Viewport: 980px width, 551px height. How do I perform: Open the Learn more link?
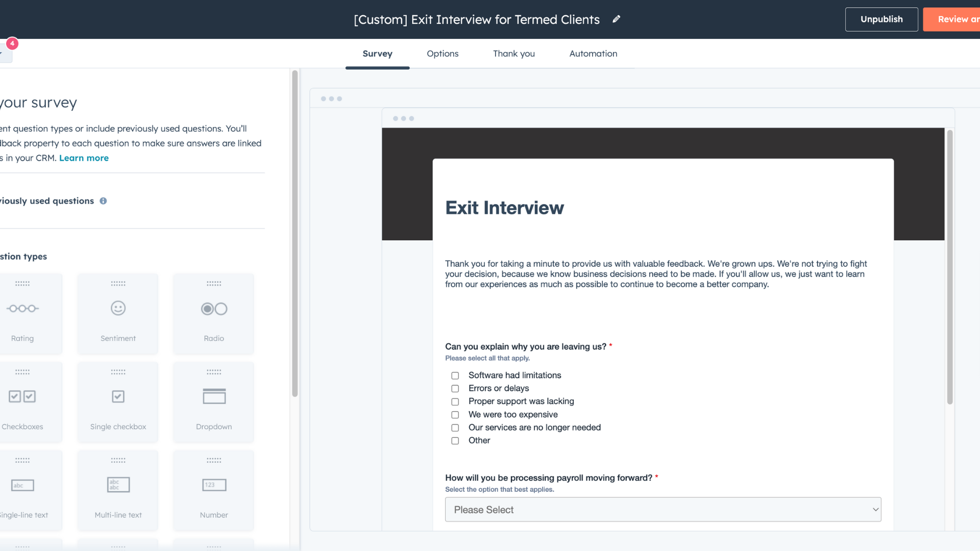pyautogui.click(x=84, y=158)
